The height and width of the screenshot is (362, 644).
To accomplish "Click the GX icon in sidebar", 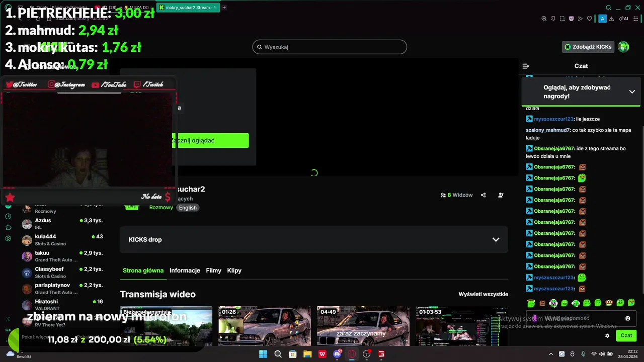I will (x=8, y=330).
